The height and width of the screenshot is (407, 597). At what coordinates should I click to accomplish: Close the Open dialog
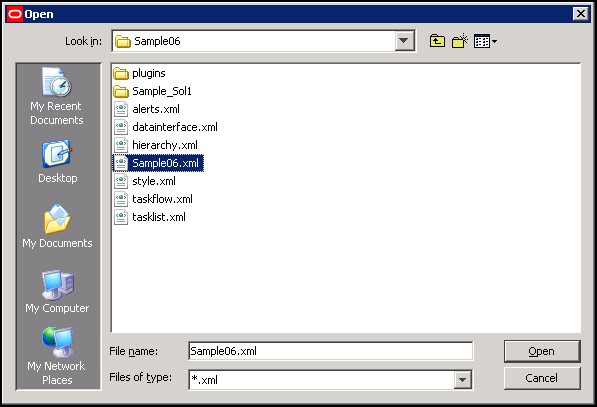click(x=581, y=14)
